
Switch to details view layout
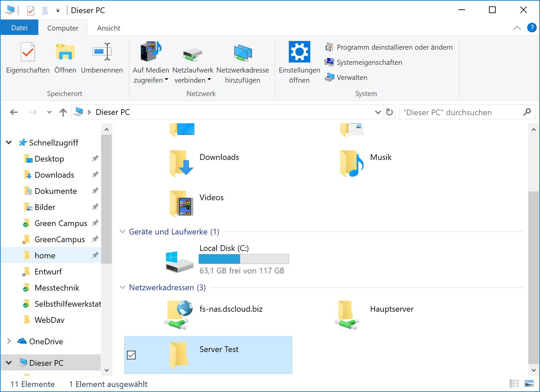514,383
